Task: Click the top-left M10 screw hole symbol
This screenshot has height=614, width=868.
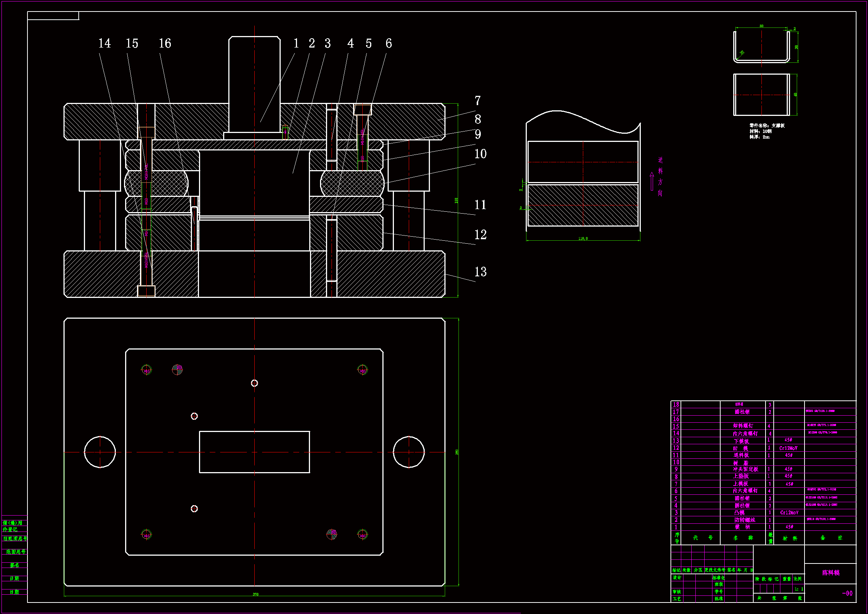Action: click(x=146, y=370)
